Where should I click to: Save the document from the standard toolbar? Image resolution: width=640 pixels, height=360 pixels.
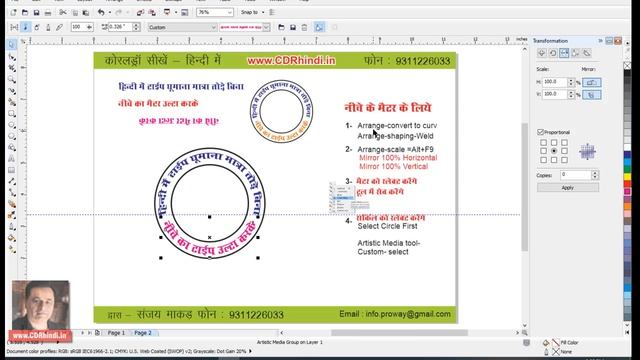click(x=36, y=13)
